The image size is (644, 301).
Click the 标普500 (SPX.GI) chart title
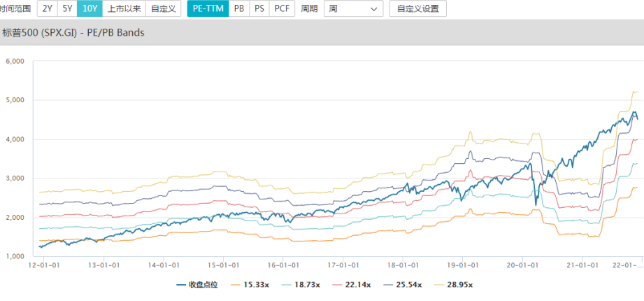point(74,32)
